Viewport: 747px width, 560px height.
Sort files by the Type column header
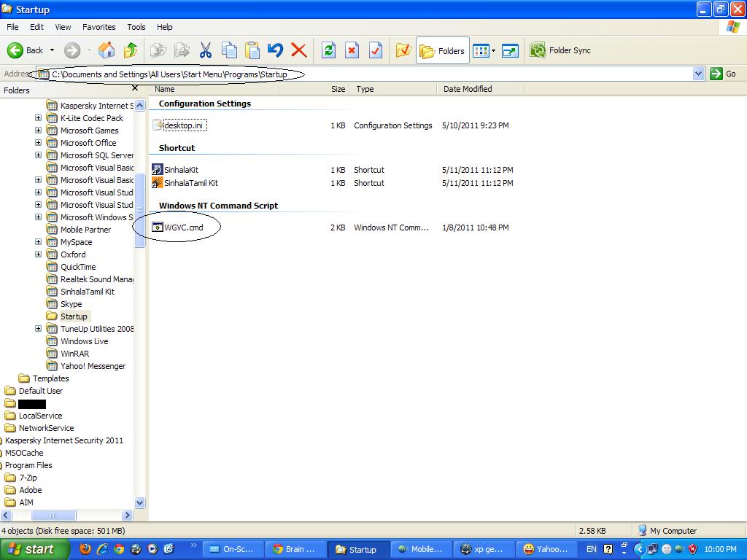[x=393, y=89]
